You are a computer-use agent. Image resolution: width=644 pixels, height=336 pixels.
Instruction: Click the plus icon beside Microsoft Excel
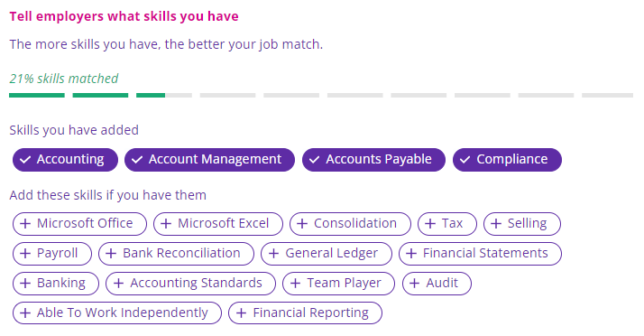[166, 224]
